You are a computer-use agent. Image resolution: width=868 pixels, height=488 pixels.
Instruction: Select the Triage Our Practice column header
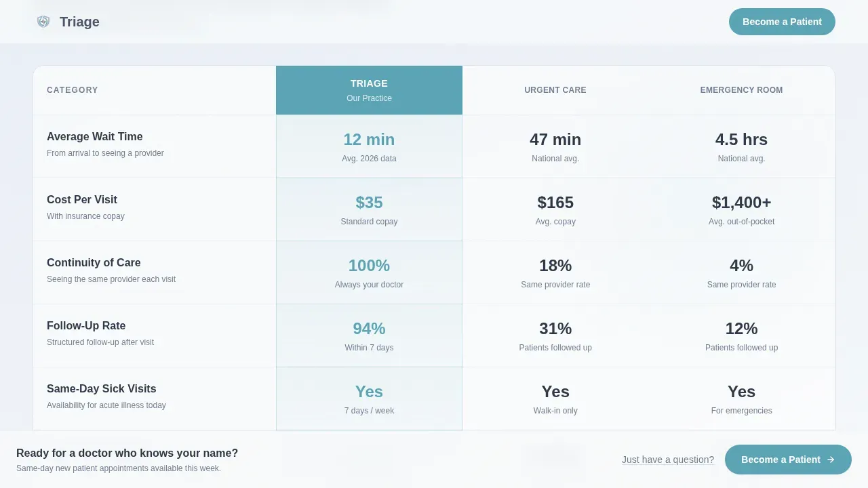[369, 90]
